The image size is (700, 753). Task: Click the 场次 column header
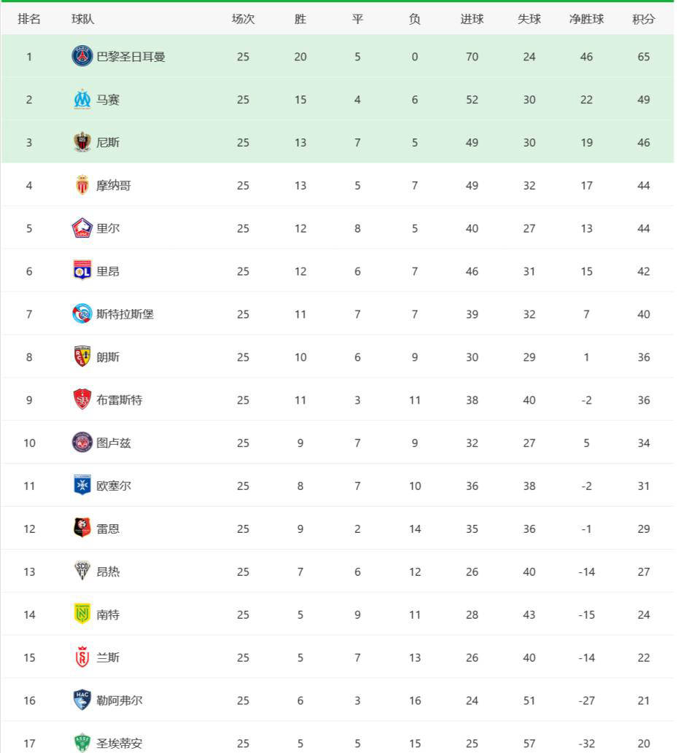(243, 19)
